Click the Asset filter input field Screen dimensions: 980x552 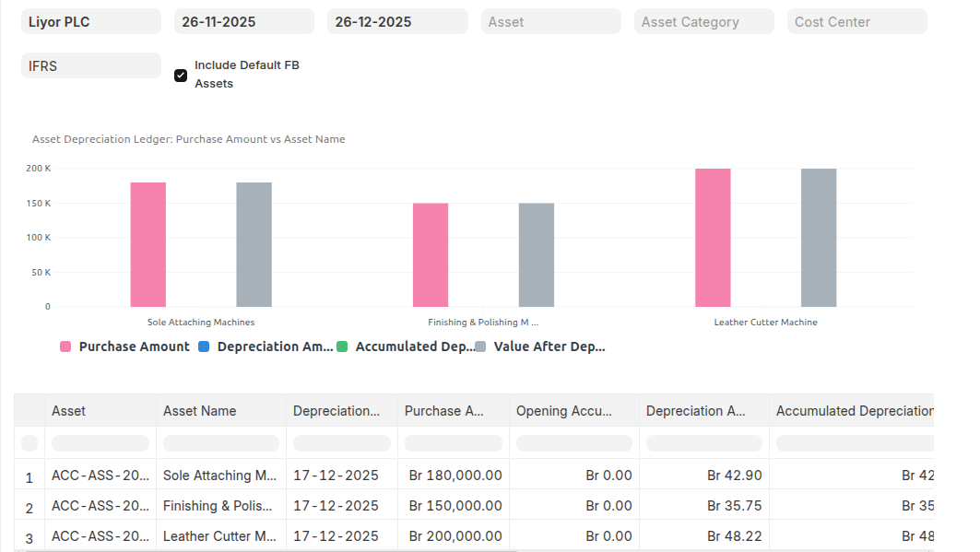click(x=550, y=21)
